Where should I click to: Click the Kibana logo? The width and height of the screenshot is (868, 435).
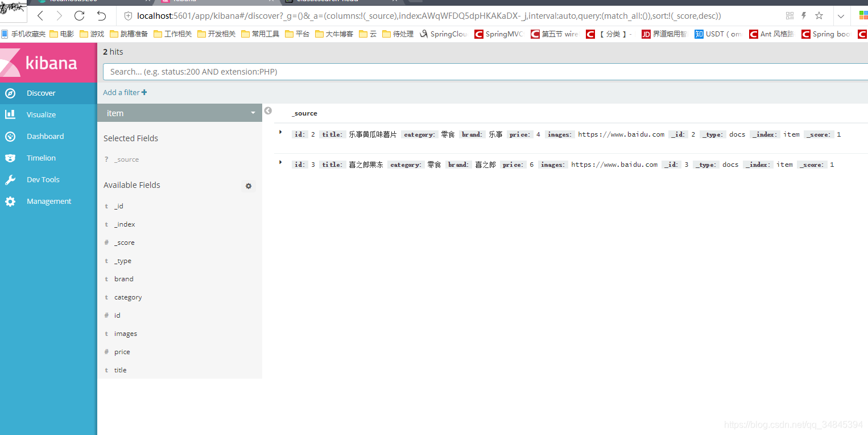pyautogui.click(x=48, y=62)
